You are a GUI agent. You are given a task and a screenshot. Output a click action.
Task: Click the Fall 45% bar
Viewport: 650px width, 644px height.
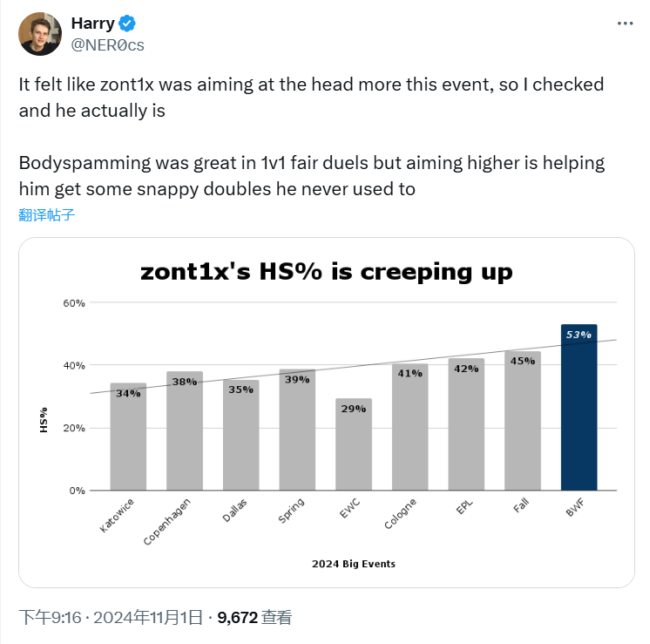click(522, 421)
